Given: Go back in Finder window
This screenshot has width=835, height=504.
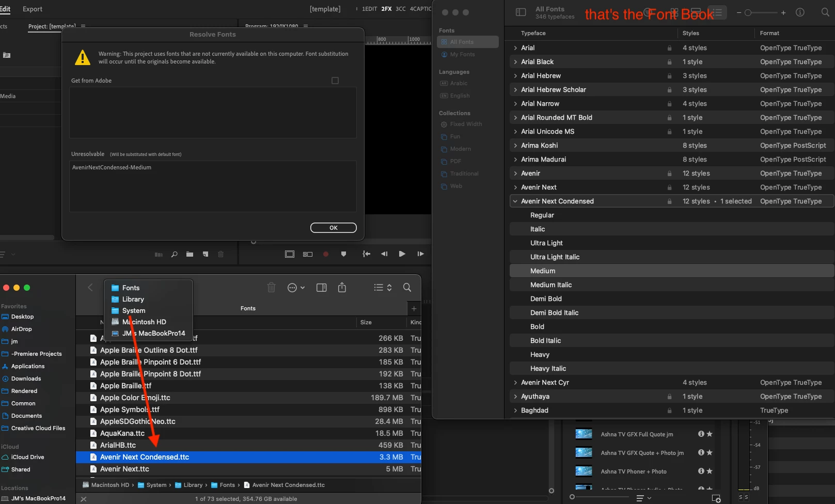Looking at the screenshot, I should pyautogui.click(x=90, y=288).
